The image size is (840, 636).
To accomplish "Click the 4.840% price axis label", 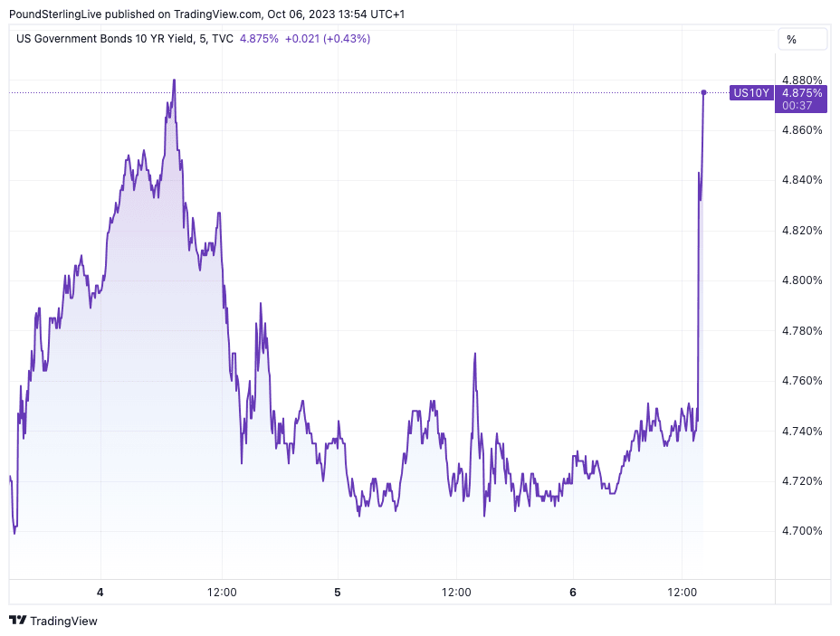I will click(x=801, y=180).
